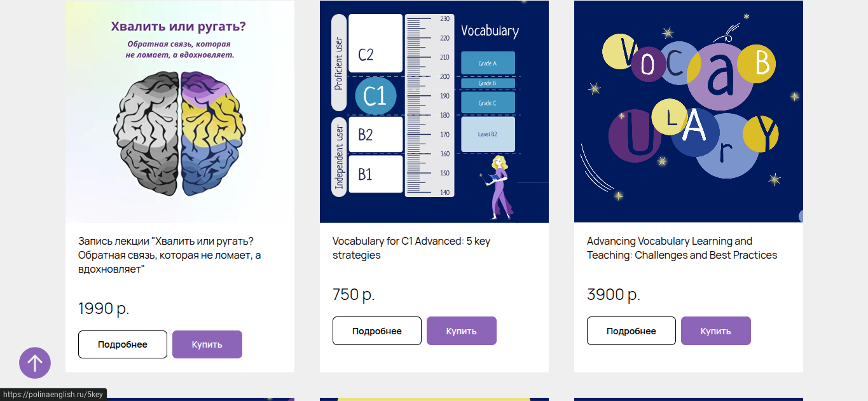Click the blonde woman illustration
The width and height of the screenshot is (868, 401).
pos(499,186)
